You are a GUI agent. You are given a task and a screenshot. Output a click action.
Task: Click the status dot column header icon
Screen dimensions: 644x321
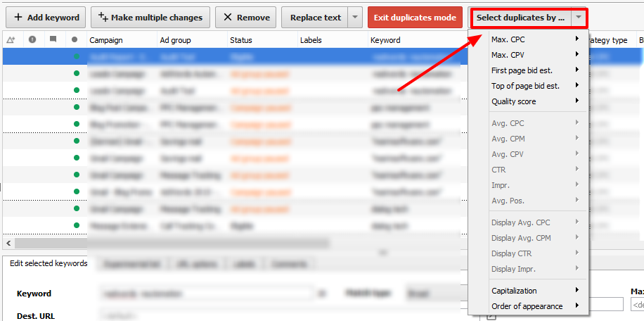tap(75, 40)
